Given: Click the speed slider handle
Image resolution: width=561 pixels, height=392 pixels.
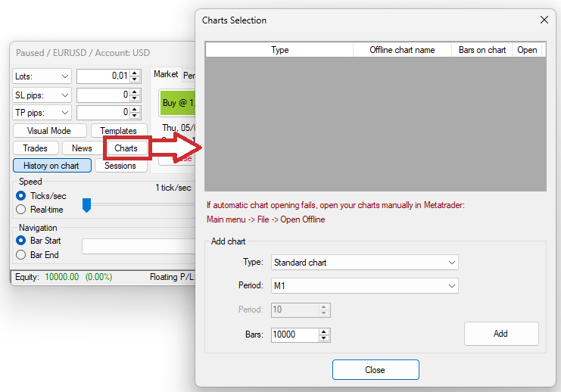Looking at the screenshot, I should (x=86, y=205).
